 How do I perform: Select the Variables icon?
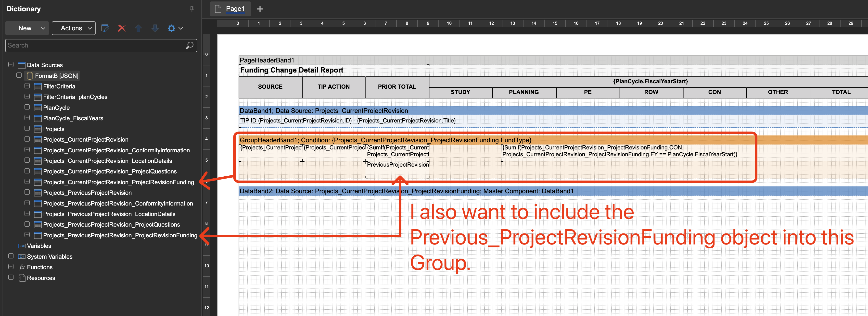(22, 246)
